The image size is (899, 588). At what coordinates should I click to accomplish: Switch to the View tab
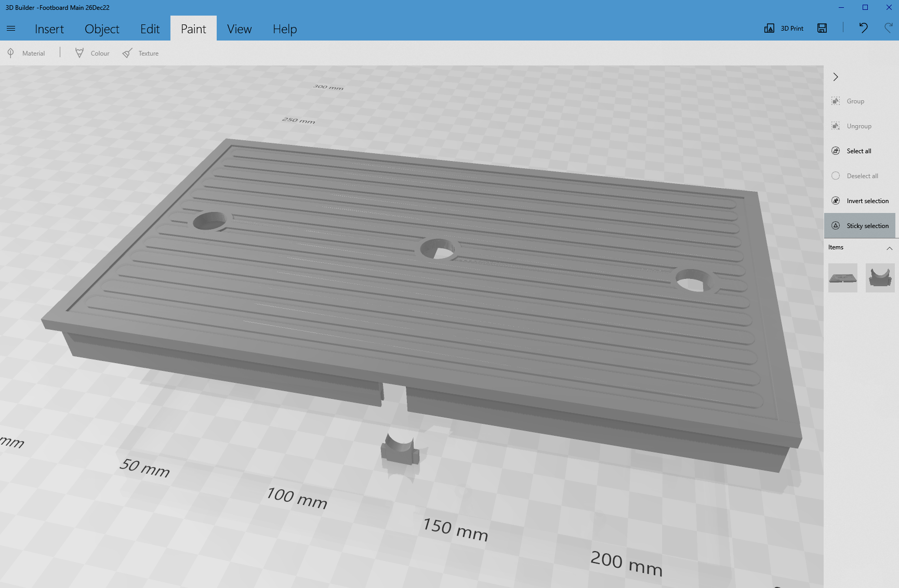click(239, 29)
